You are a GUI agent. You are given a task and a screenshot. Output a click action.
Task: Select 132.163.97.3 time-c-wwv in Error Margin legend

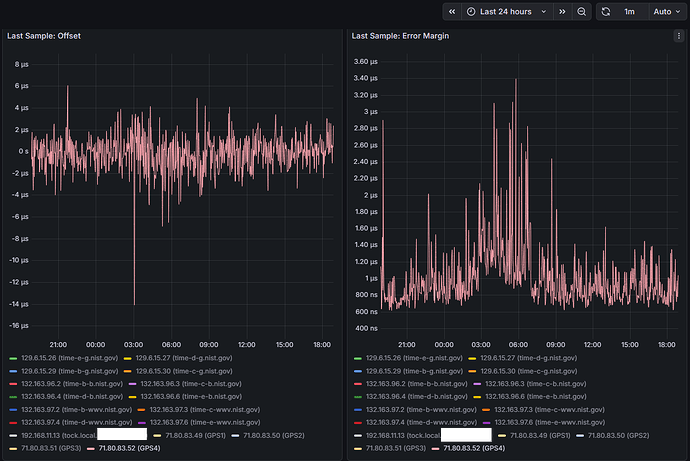[549, 410]
